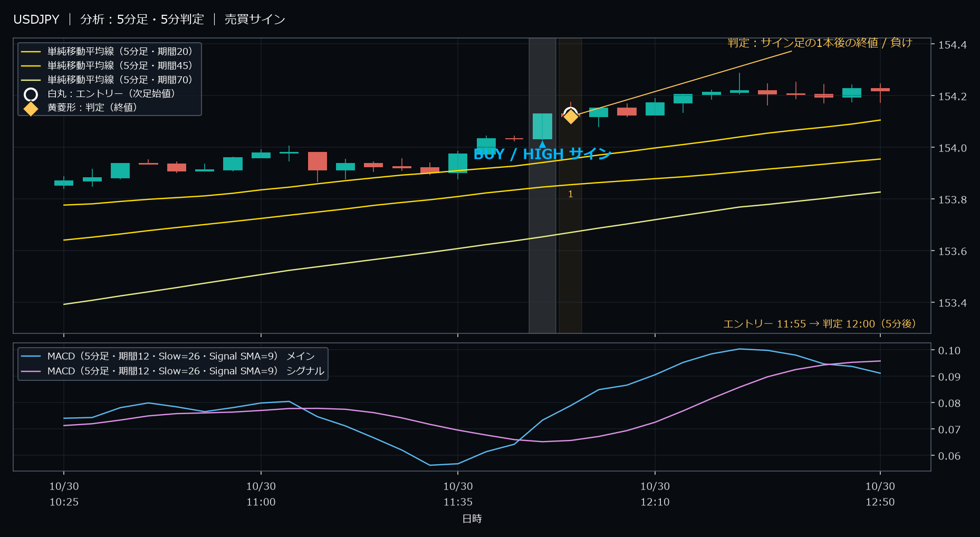Viewport: 980px width, 537px height.
Task: Click the gray highlighted signal candle band
Action: [x=542, y=185]
